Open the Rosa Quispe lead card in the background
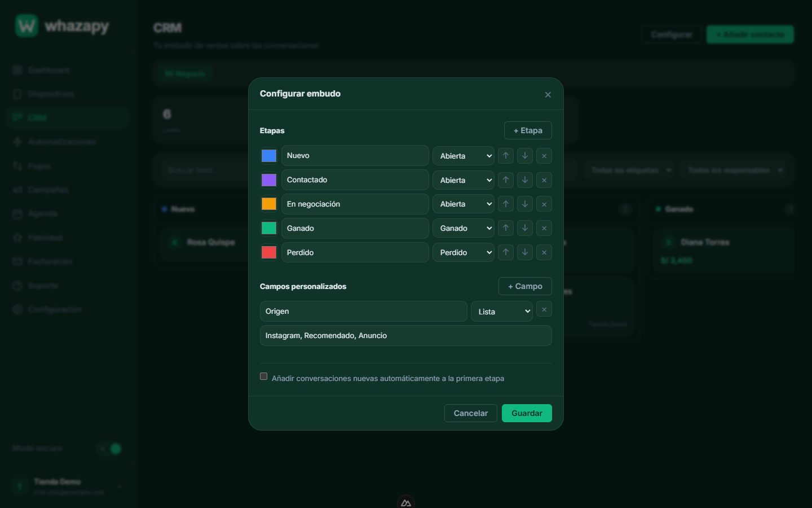The image size is (812, 508). pyautogui.click(x=203, y=242)
